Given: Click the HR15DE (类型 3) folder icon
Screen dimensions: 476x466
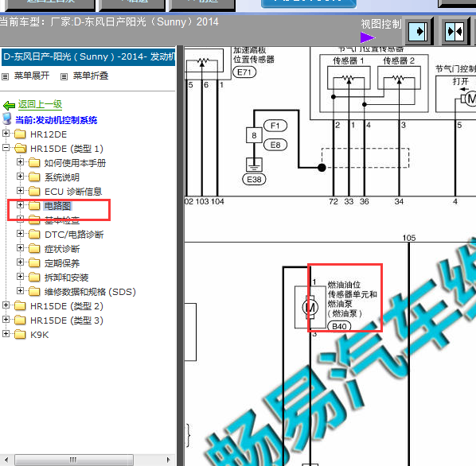Looking at the screenshot, I should pyautogui.click(x=20, y=320).
